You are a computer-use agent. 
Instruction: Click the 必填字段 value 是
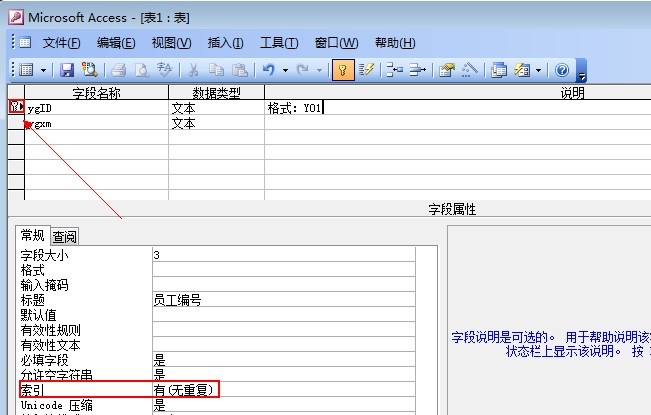284,359
